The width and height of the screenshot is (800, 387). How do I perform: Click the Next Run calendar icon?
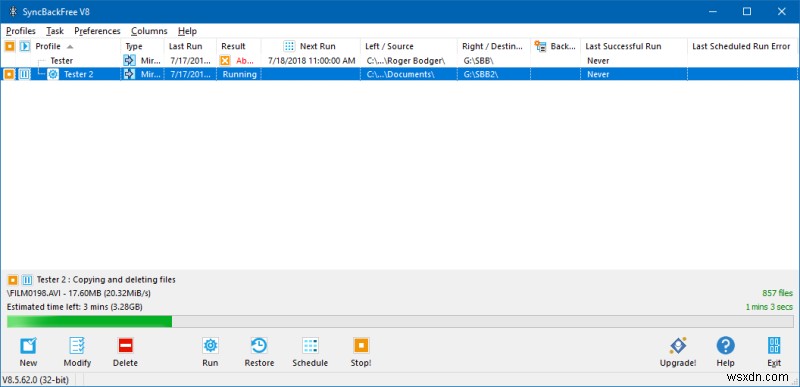(289, 46)
